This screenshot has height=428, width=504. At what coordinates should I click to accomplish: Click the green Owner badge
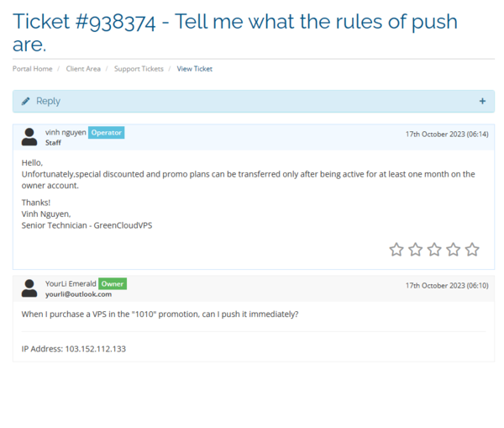point(113,284)
